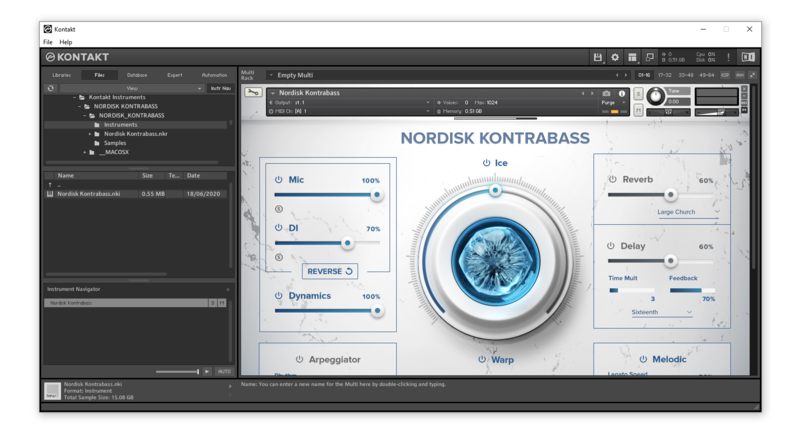Click the REVERSE button
Image resolution: width=800 pixels, height=445 pixels.
tap(330, 271)
